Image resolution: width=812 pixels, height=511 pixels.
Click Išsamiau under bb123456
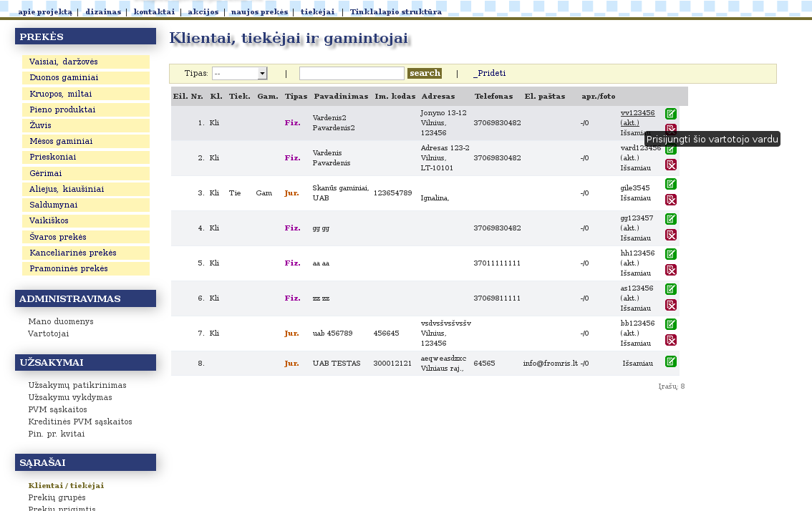(x=635, y=344)
